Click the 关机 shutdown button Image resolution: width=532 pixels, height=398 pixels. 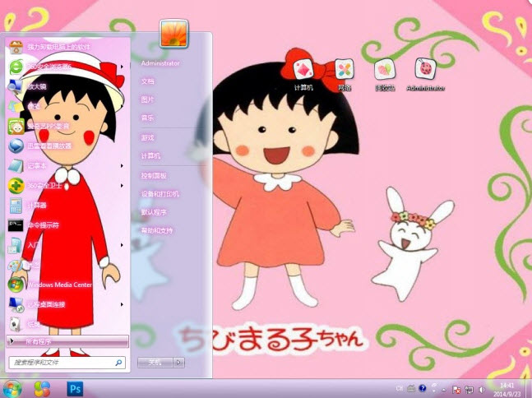155,363
